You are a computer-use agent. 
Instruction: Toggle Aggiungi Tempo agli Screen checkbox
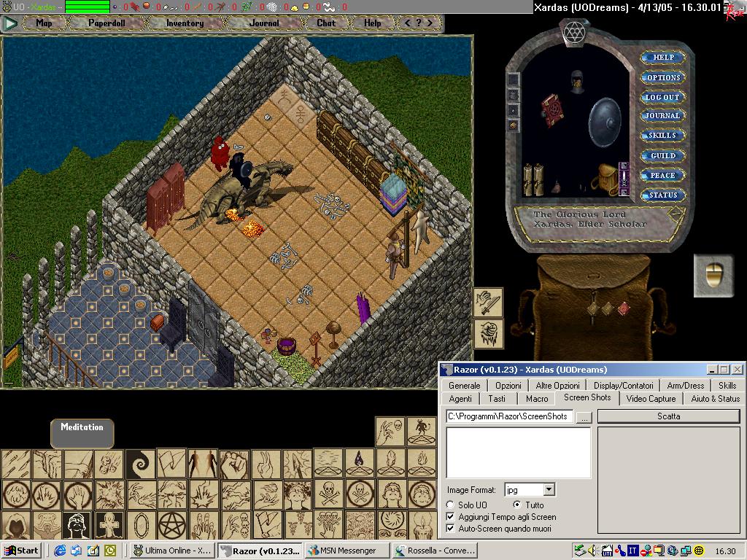(450, 517)
